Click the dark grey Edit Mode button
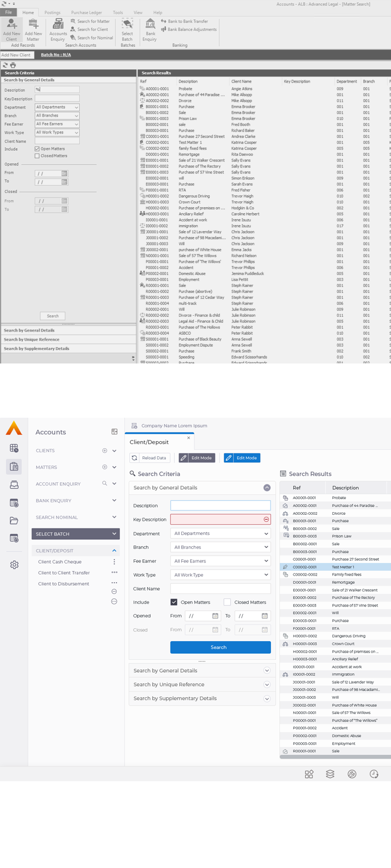Screen dimensions: 391x868 pos(197,458)
